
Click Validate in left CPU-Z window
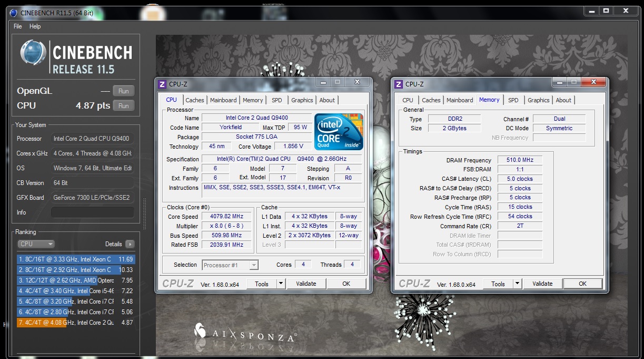(x=306, y=284)
